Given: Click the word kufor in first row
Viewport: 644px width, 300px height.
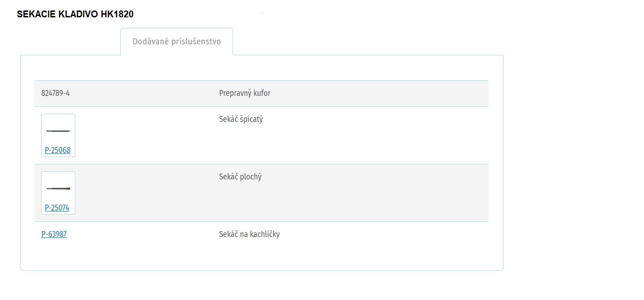Looking at the screenshot, I should point(262,93).
